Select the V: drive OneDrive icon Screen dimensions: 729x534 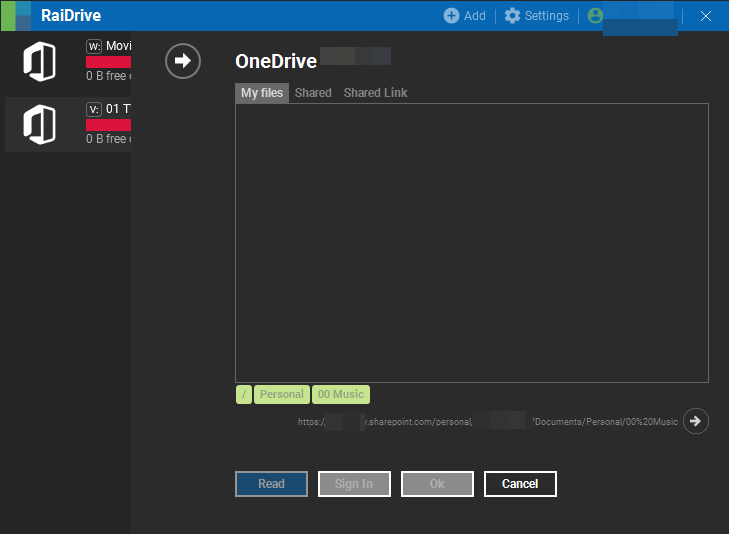tap(39, 124)
